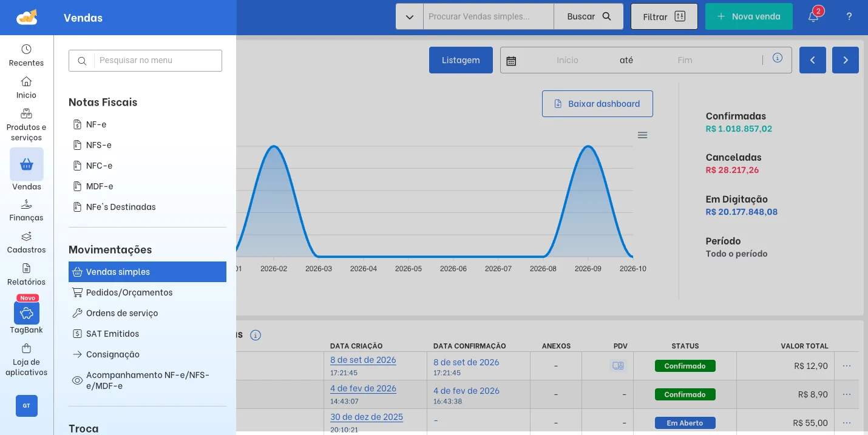Viewport: 868px width, 435px height.
Task: Open Relatórios sidebar section
Action: click(x=26, y=275)
